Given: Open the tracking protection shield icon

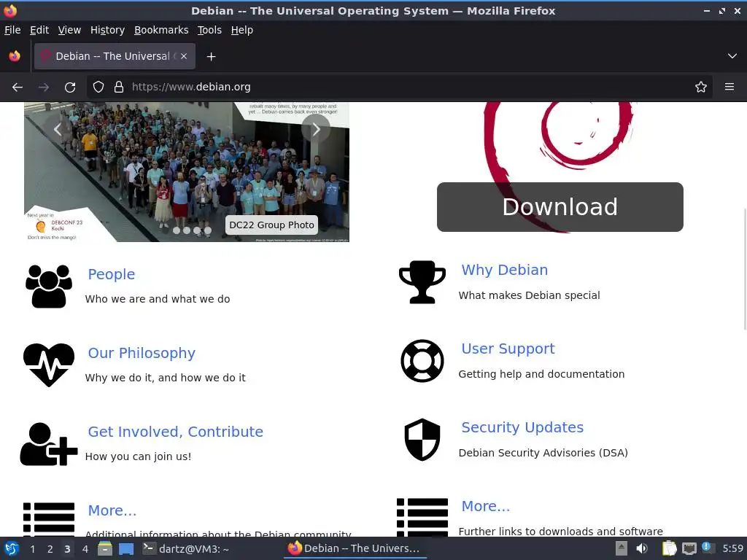Looking at the screenshot, I should (98, 87).
